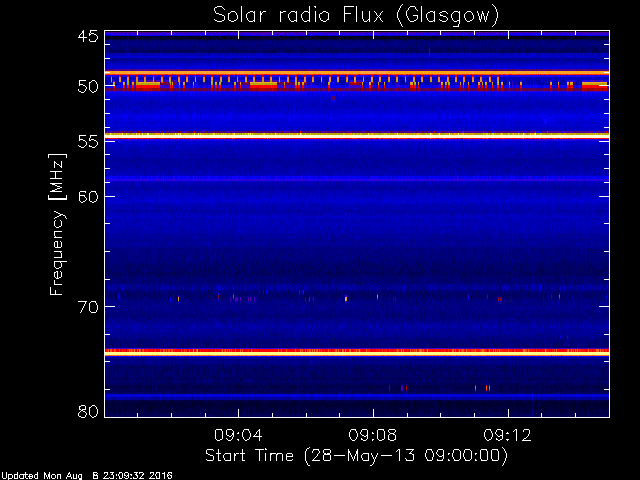The width and height of the screenshot is (640, 480).
Task: Click the 'Start Time (28-May-13 09:00:00)' label
Action: pos(356,455)
